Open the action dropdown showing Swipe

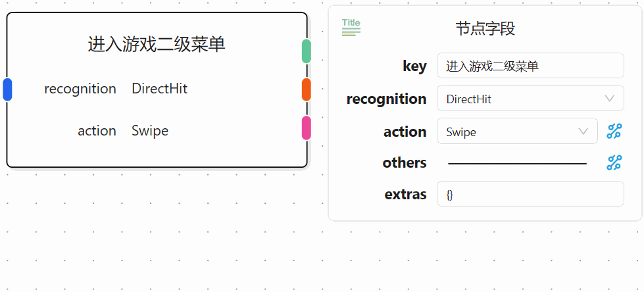[x=516, y=132]
